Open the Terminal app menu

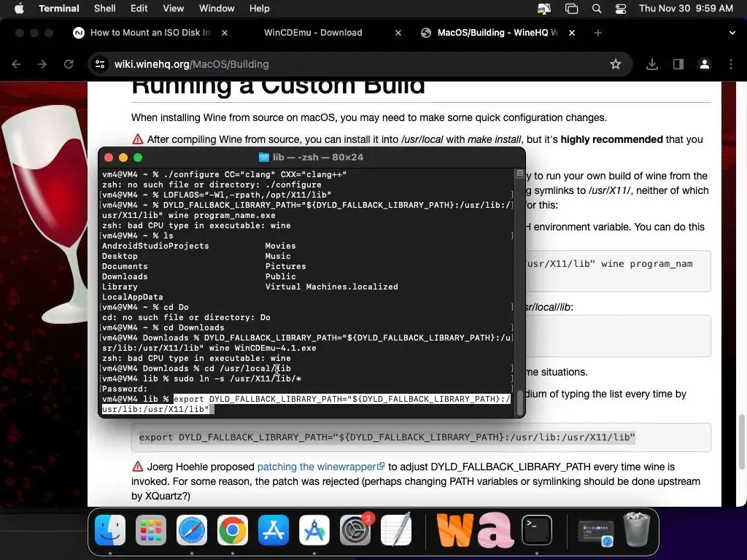59,8
